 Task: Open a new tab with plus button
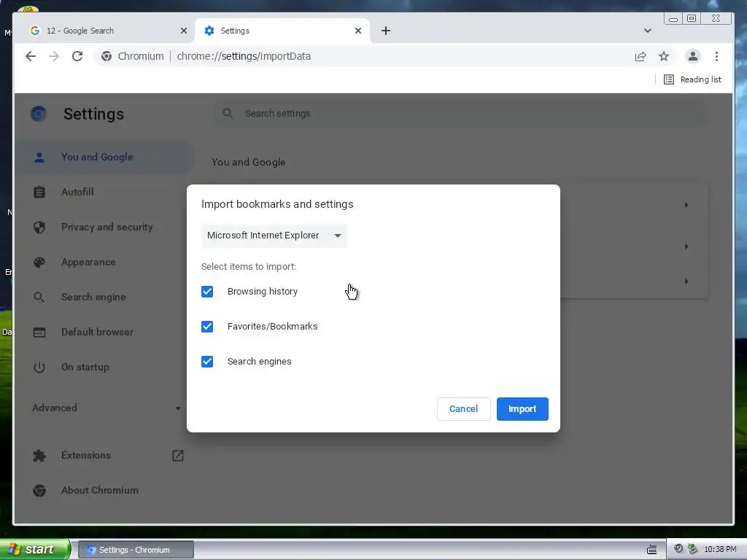(x=386, y=31)
